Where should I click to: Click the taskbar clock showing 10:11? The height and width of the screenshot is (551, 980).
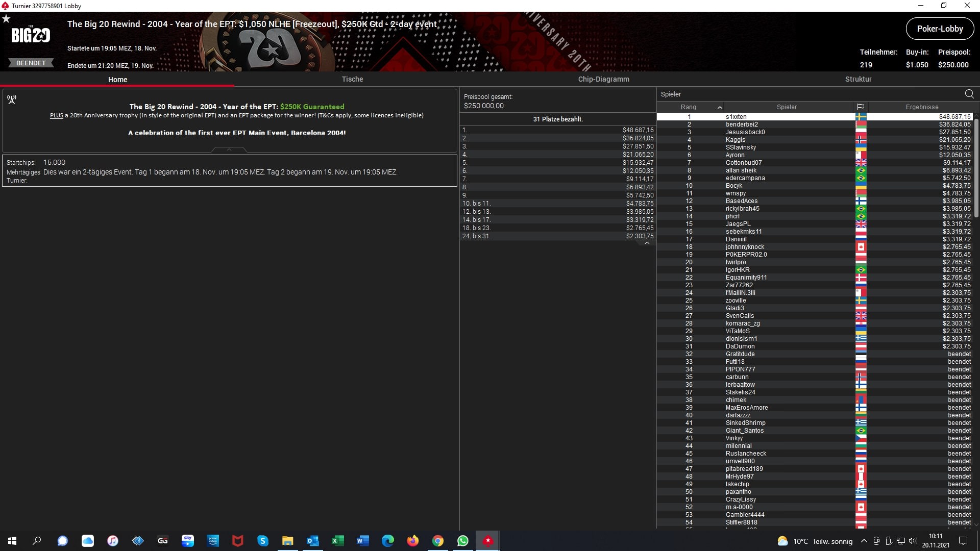click(936, 541)
